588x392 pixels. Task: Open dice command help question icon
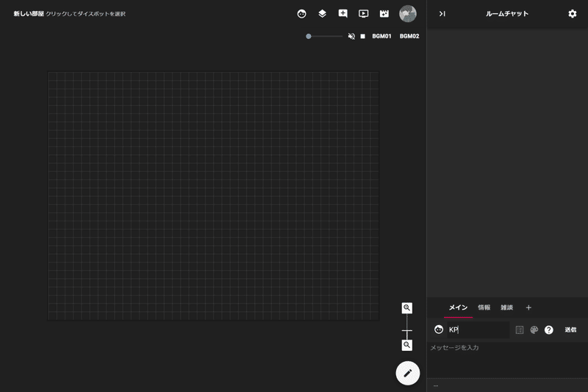click(x=548, y=329)
